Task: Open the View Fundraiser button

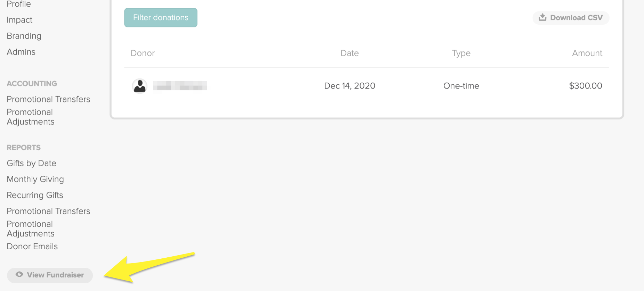Action: pyautogui.click(x=50, y=275)
